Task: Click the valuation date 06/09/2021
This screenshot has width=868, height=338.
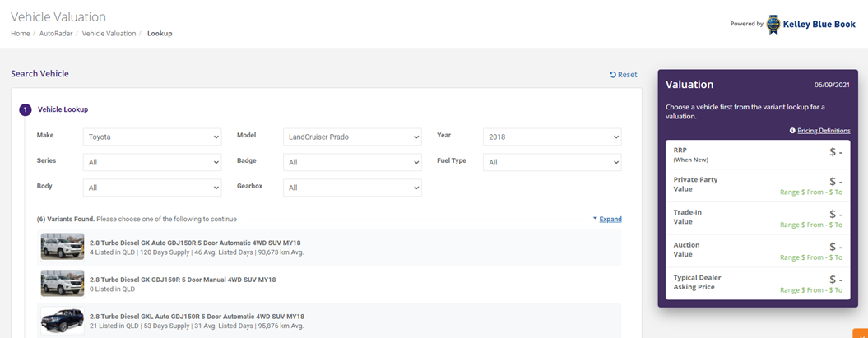Action: [x=832, y=86]
